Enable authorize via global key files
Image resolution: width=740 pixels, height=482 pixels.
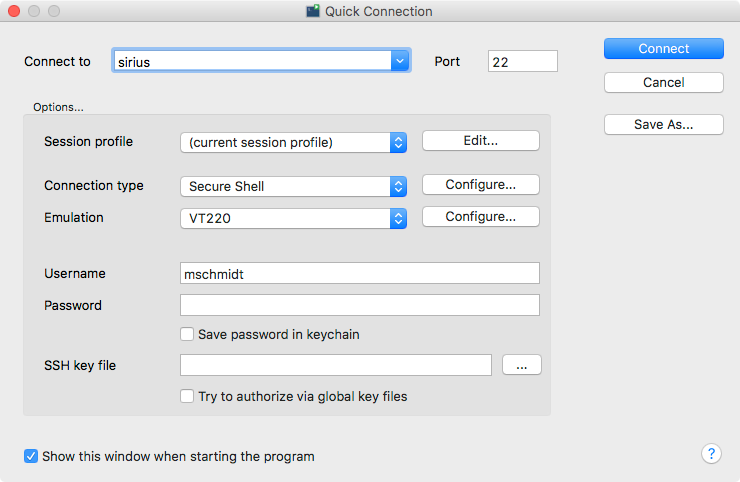tap(187, 396)
